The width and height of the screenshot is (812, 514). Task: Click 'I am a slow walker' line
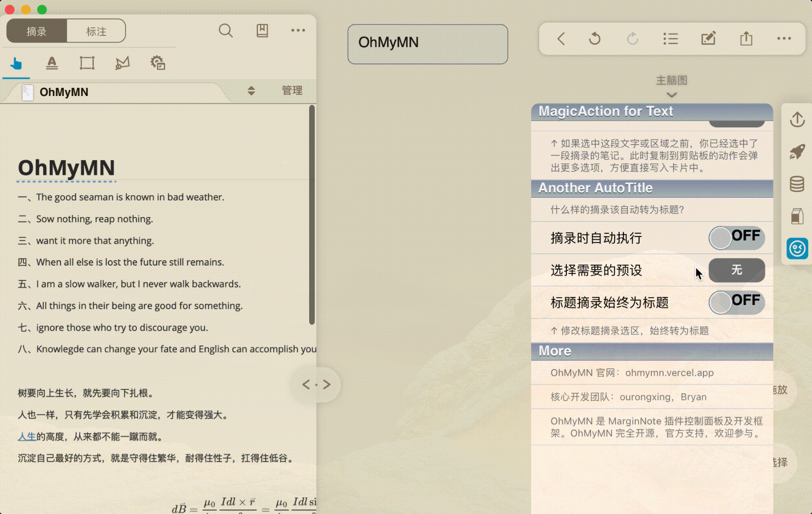pyautogui.click(x=129, y=284)
